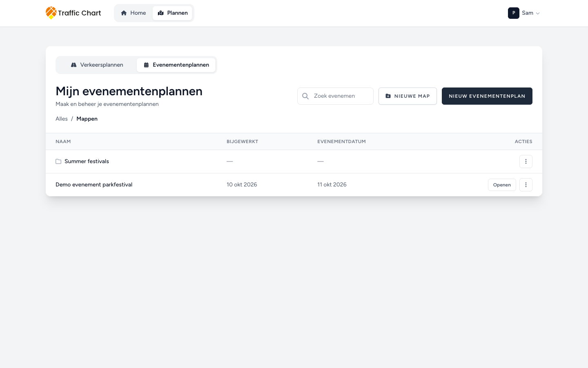Switch to the Verkeersplannen tab
Image resolution: width=588 pixels, height=368 pixels.
pyautogui.click(x=97, y=65)
